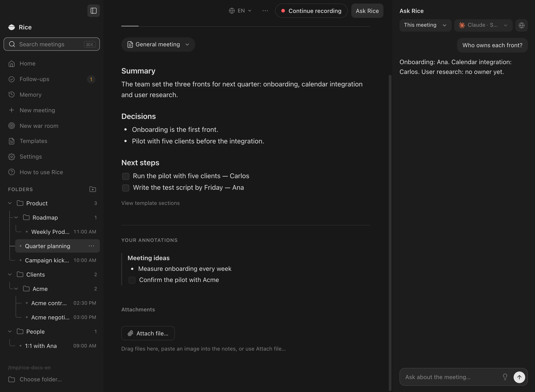Click Continue recording button

click(x=311, y=11)
